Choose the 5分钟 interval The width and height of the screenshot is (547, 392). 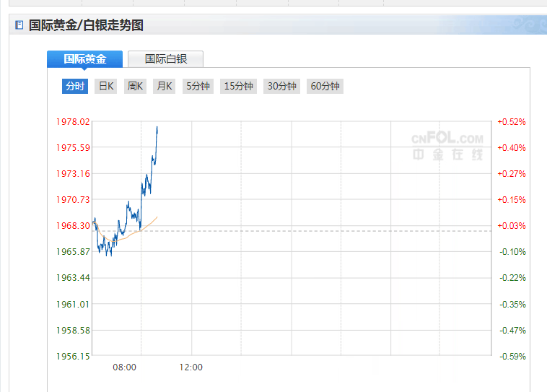[x=198, y=87]
